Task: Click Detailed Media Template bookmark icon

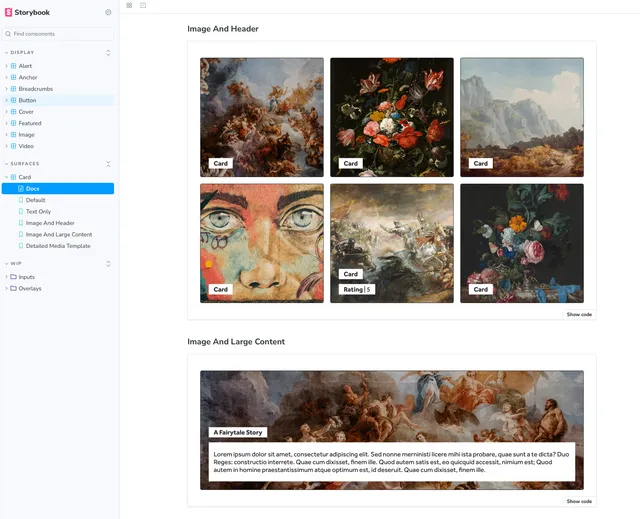Action: pos(21,246)
